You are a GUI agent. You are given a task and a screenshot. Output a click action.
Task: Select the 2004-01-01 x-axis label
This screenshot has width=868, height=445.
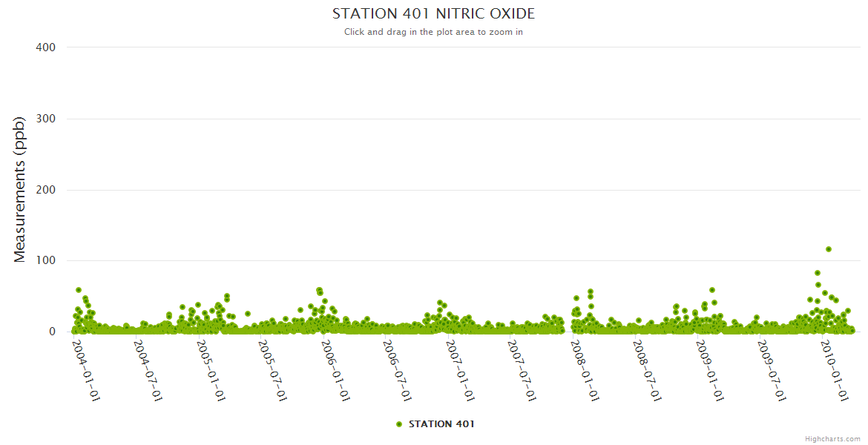86,370
